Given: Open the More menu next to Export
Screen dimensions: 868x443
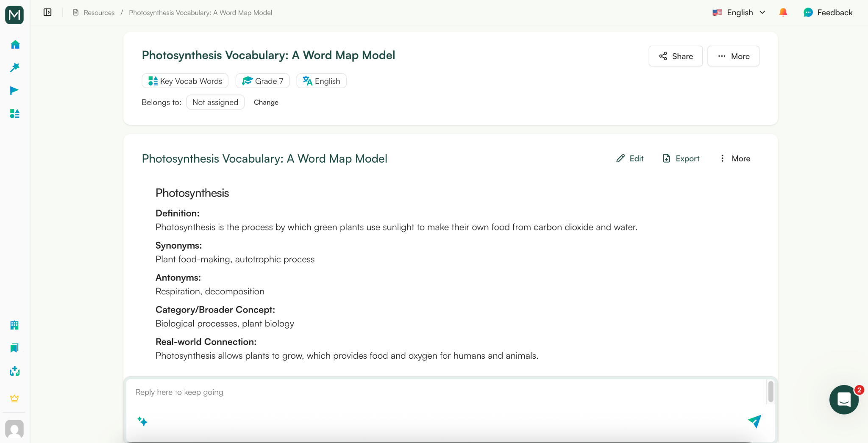Looking at the screenshot, I should click(x=735, y=158).
